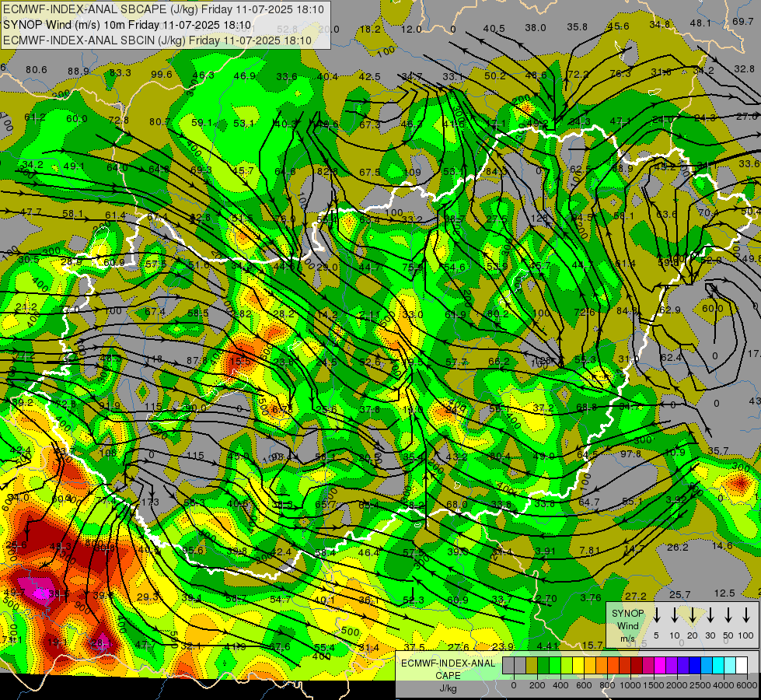
Task: Click the map value '118'
Action: (155, 359)
